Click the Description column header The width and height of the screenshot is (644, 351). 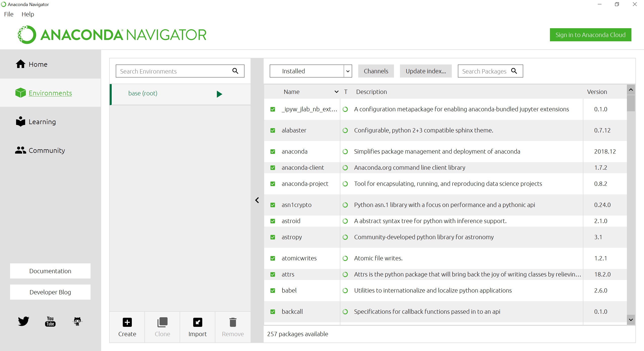point(372,92)
